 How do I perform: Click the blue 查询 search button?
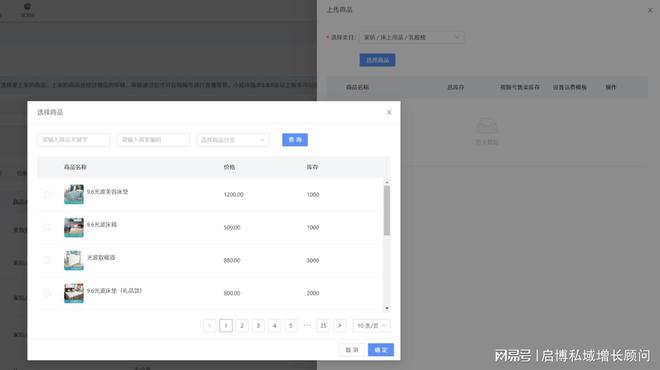pyautogui.click(x=295, y=140)
